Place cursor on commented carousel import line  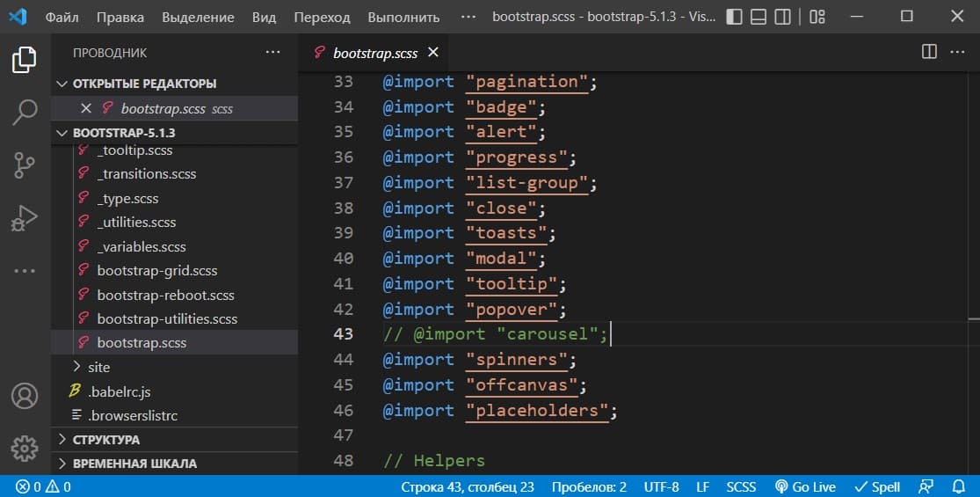[x=495, y=334]
